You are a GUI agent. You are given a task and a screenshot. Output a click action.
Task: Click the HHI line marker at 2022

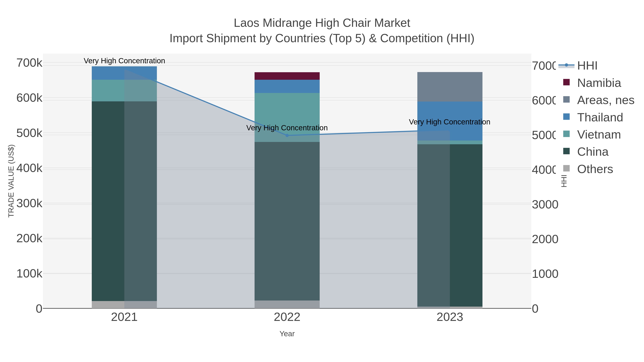pyautogui.click(x=287, y=135)
